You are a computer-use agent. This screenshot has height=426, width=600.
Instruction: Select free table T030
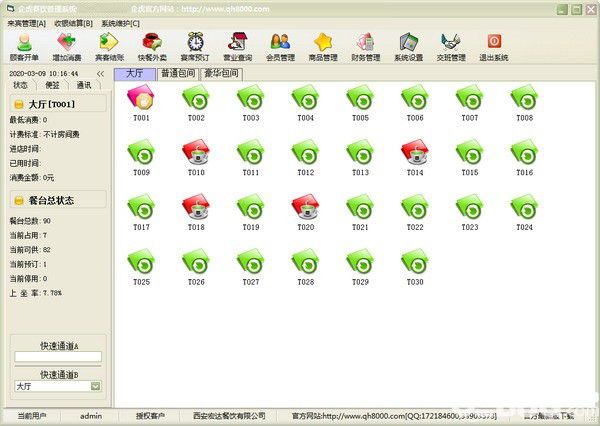415,267
